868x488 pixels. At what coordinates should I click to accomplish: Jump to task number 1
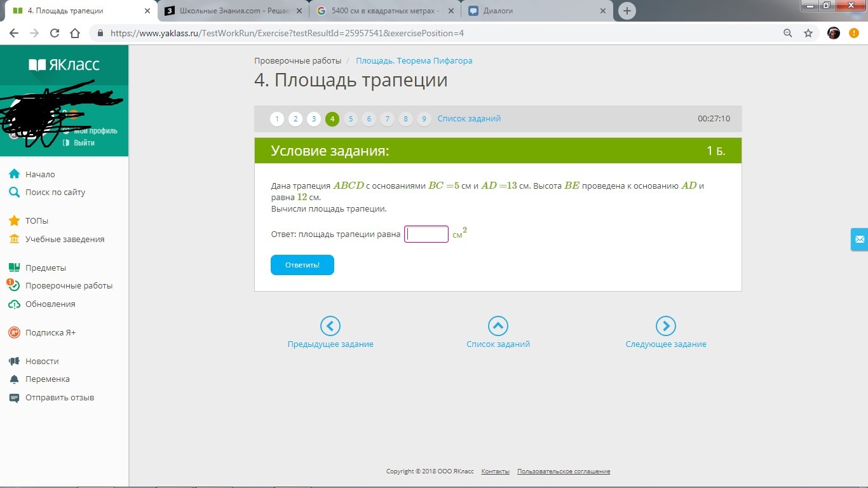click(x=277, y=119)
